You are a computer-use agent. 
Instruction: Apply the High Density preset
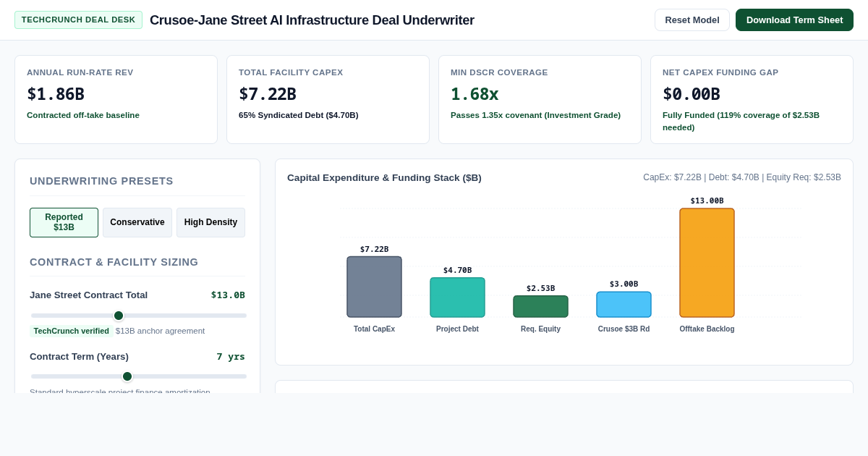coord(210,222)
